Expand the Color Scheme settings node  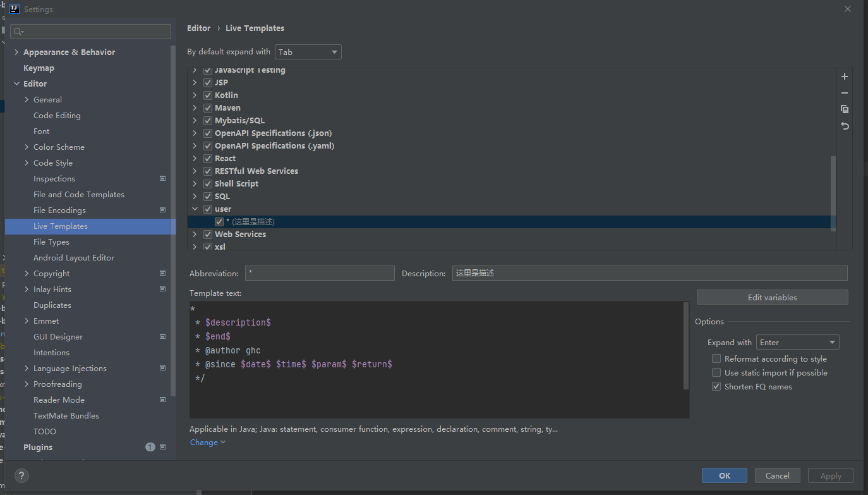(27, 147)
